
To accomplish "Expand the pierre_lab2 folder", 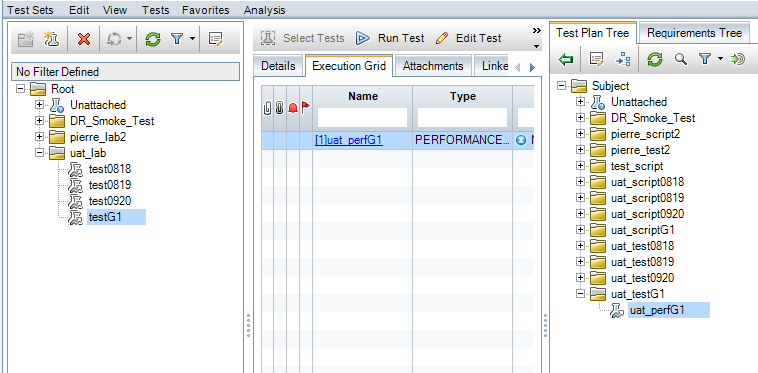I will tap(39, 137).
